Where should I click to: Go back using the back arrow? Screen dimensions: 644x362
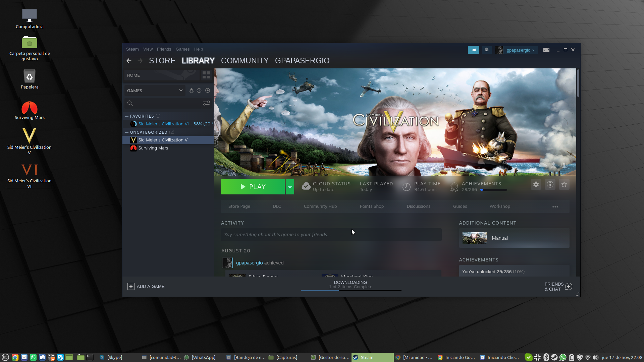129,61
